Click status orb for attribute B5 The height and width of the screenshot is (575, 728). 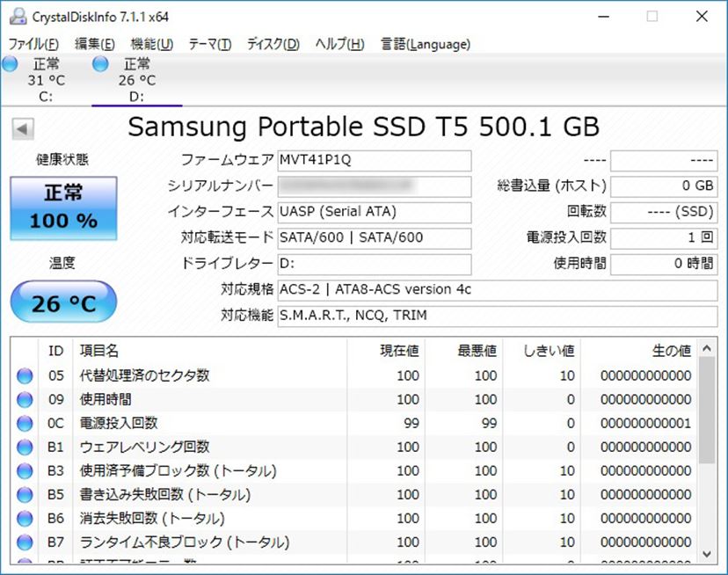tap(25, 495)
